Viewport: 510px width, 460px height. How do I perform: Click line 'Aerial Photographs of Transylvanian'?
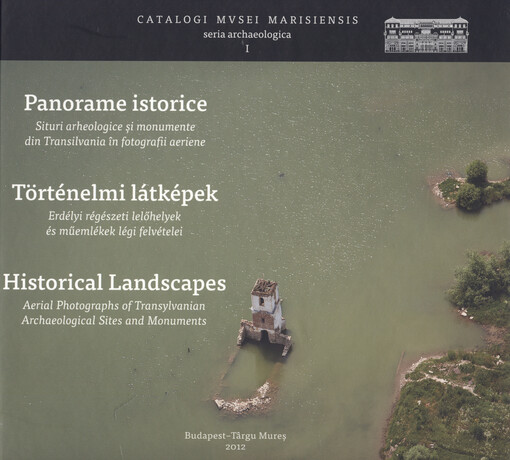coord(114,305)
